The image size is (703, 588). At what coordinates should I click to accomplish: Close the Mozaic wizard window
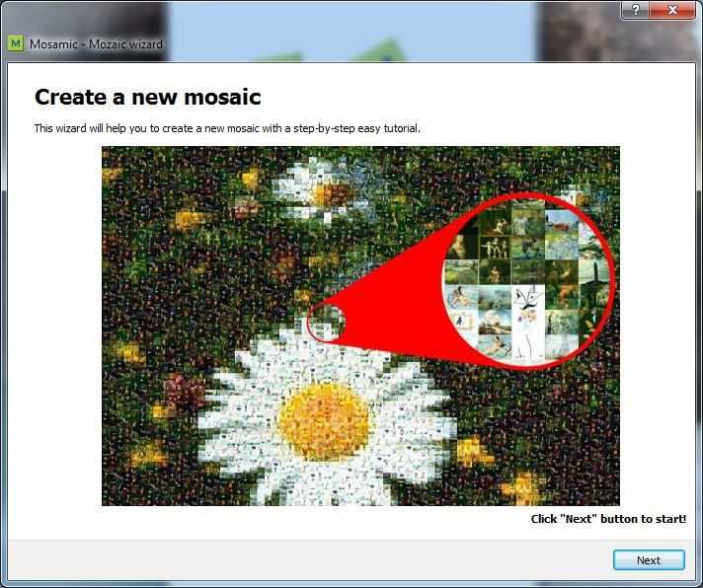(672, 10)
